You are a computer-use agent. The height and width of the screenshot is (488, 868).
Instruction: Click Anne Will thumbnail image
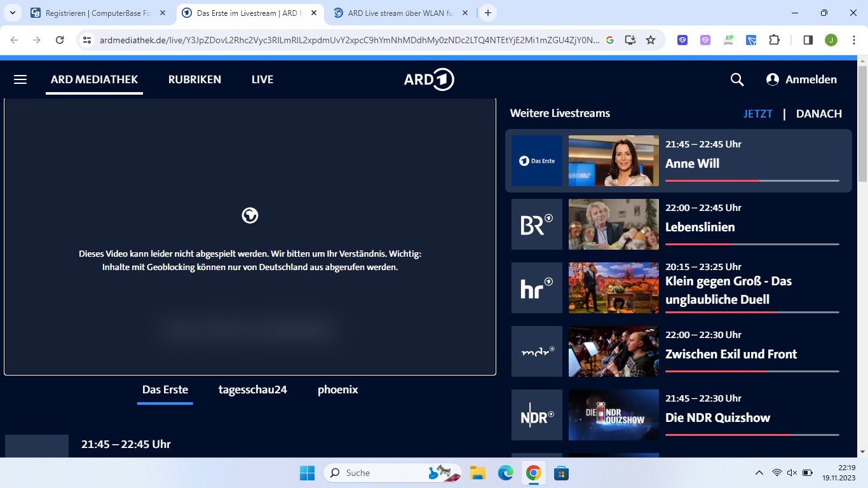(x=614, y=161)
